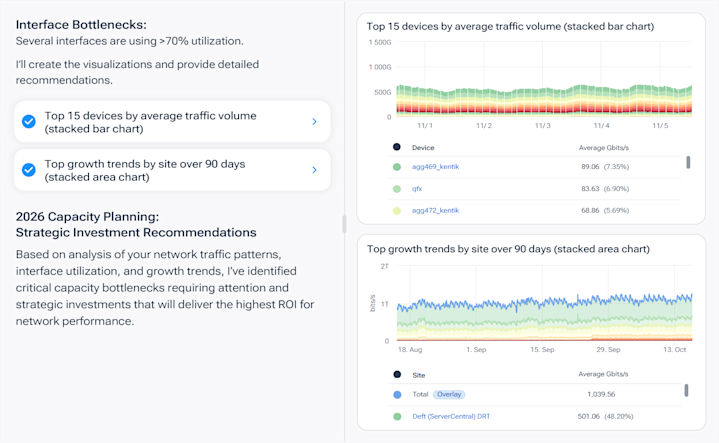
Task: Open the agg472_kentik device link
Action: point(435,210)
